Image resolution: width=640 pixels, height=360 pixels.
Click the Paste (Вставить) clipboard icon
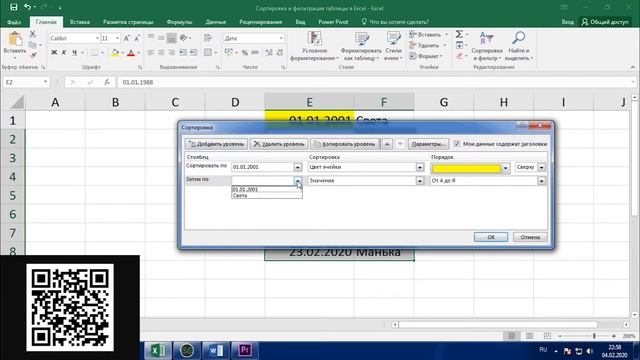15,39
